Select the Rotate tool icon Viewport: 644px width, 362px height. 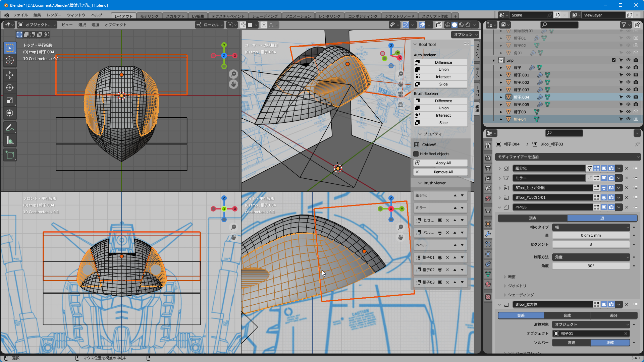point(10,87)
